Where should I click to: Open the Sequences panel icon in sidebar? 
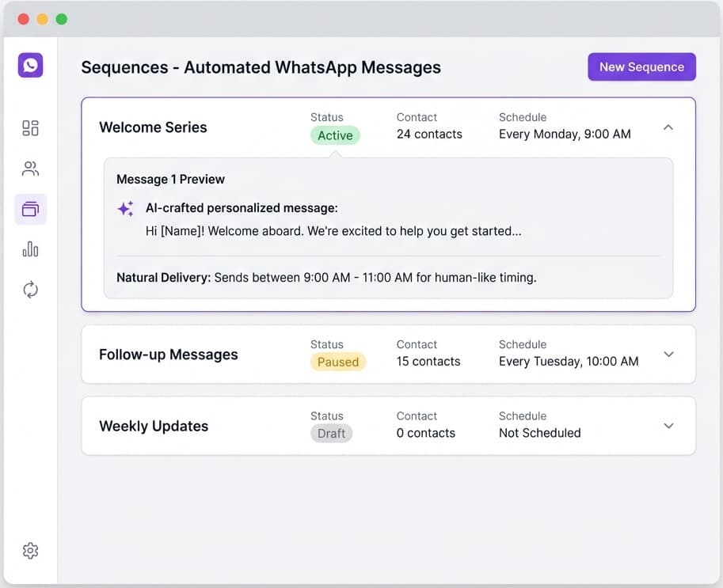[x=30, y=209]
